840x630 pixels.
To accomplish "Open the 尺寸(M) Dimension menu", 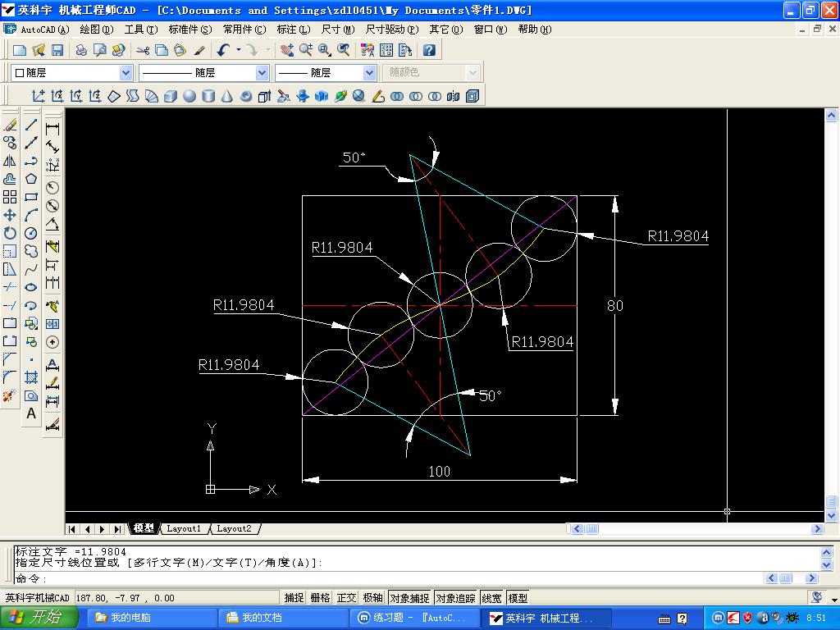I will pyautogui.click(x=338, y=30).
